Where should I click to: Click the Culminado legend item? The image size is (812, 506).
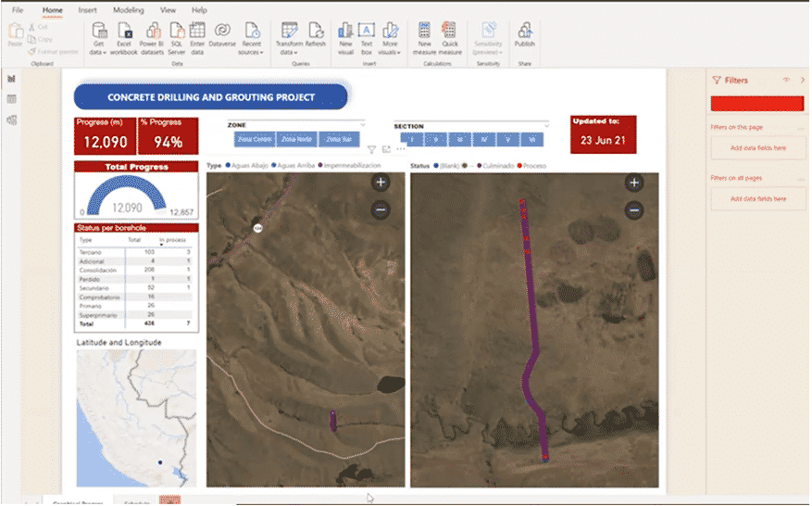point(495,166)
